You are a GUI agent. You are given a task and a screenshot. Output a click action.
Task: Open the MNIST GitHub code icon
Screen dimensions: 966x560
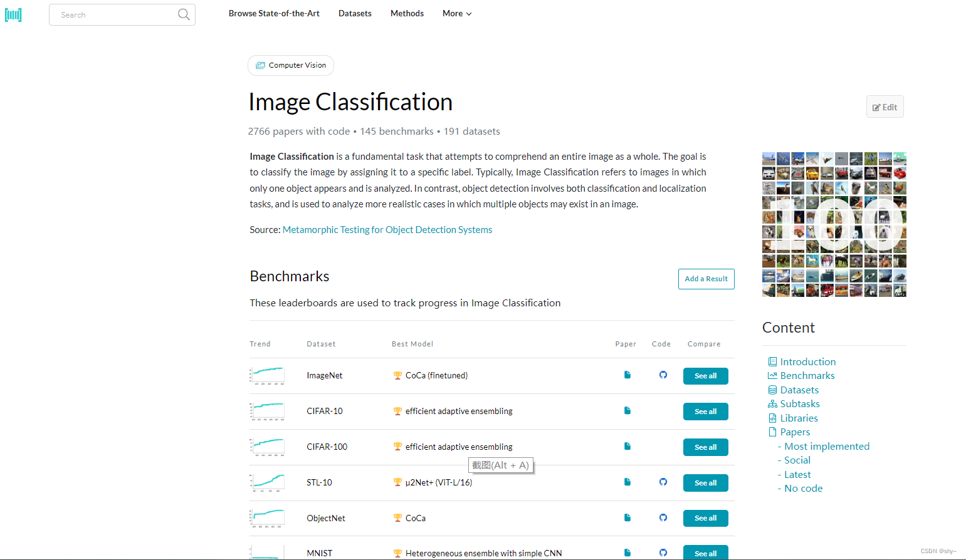click(x=663, y=552)
